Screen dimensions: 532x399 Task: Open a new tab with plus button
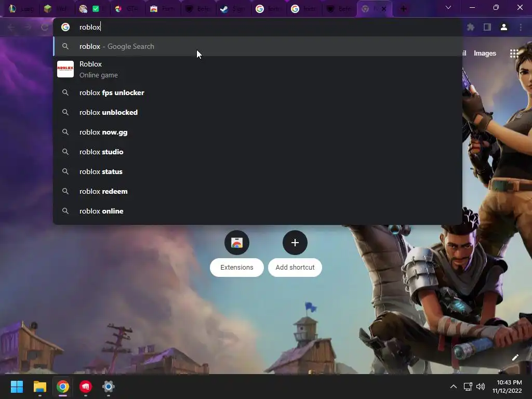[x=403, y=9]
